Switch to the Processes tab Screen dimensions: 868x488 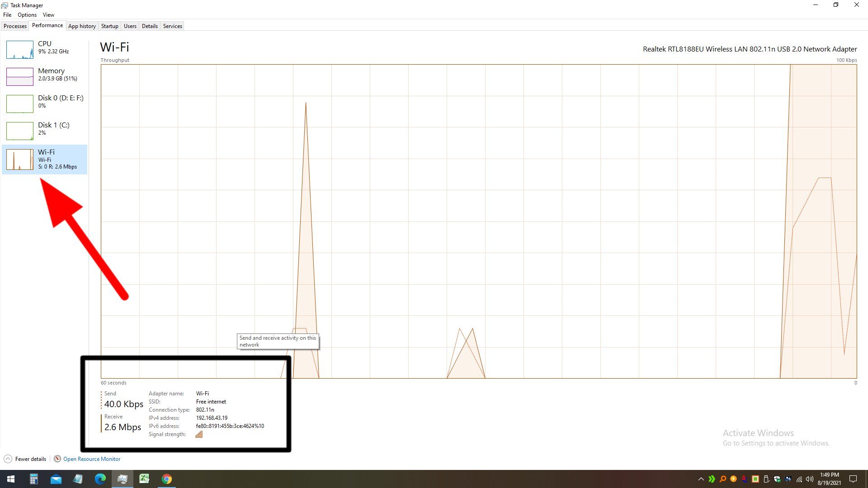15,26
